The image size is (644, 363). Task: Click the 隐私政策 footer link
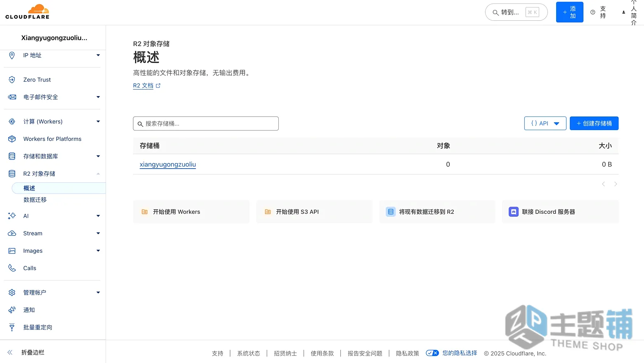(408, 353)
